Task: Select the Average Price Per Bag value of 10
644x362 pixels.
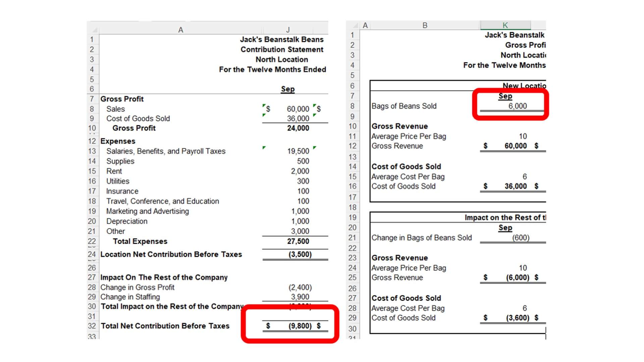Action: point(523,136)
